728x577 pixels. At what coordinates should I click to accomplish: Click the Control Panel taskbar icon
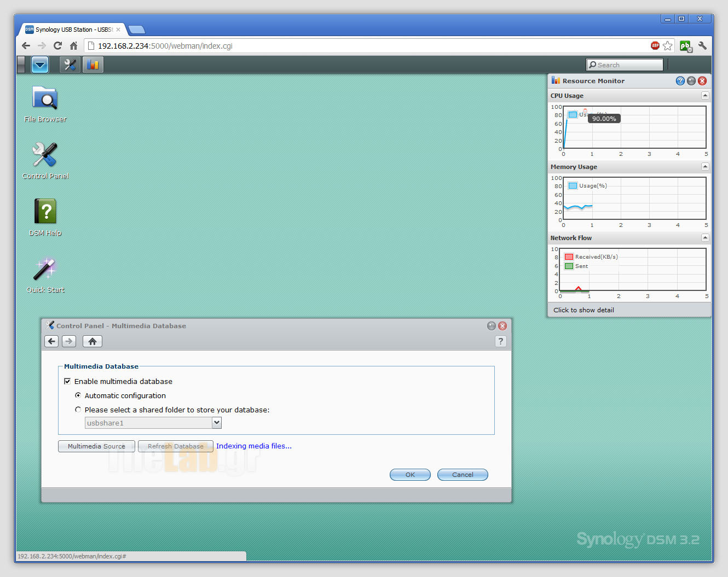pos(70,65)
